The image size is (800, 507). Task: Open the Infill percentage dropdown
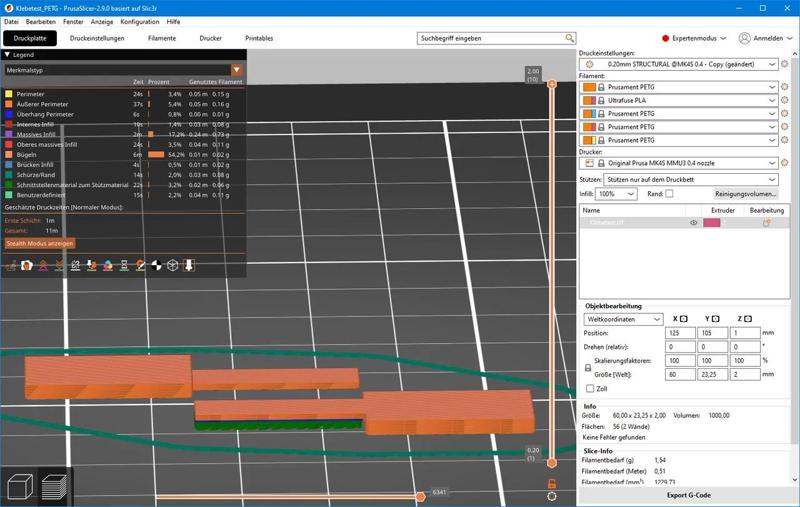(616, 194)
